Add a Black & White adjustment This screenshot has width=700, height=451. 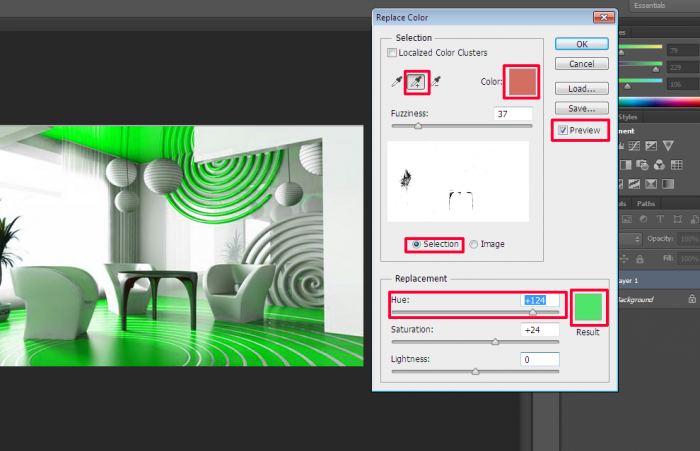pyautogui.click(x=626, y=165)
